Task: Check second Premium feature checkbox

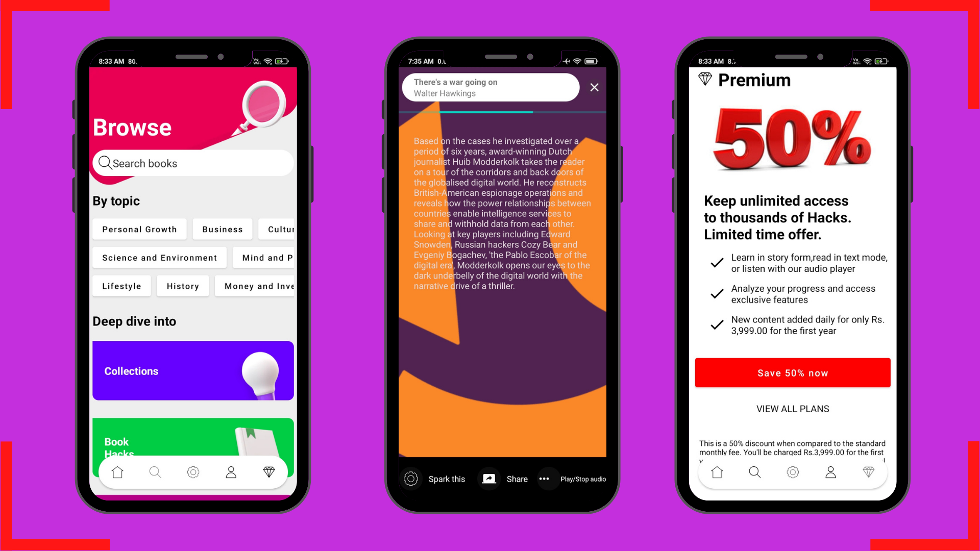Action: click(716, 293)
